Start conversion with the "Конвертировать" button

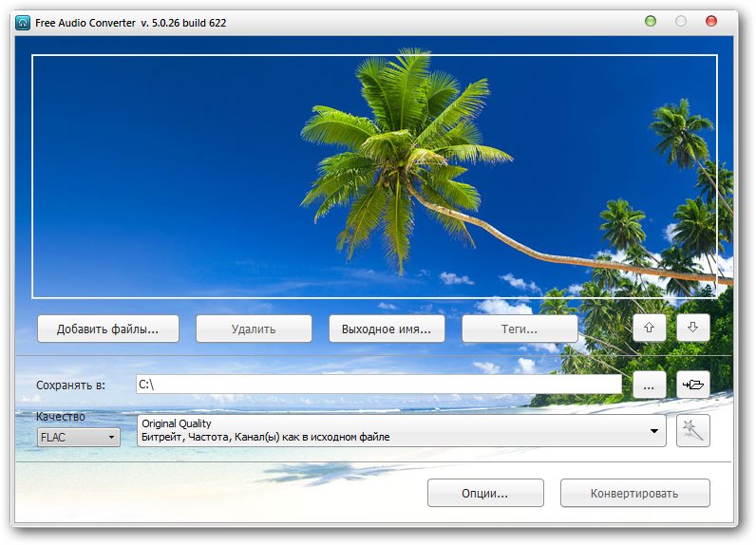[634, 494]
